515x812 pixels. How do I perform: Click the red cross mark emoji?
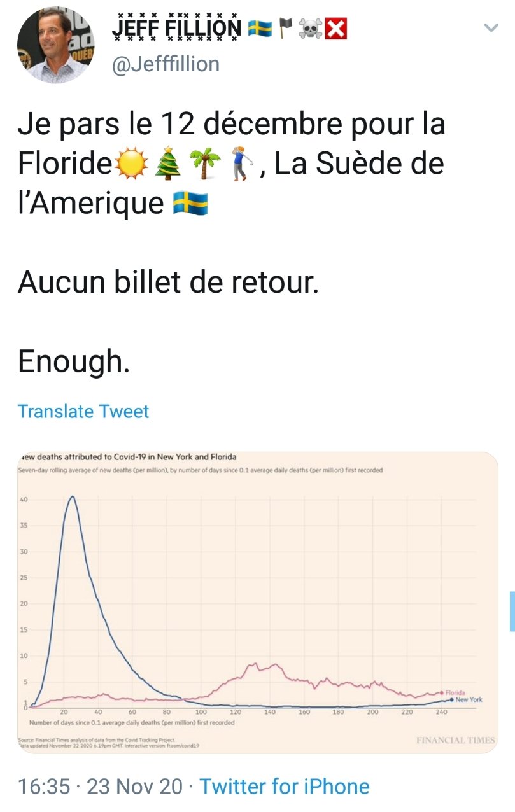coord(336,28)
